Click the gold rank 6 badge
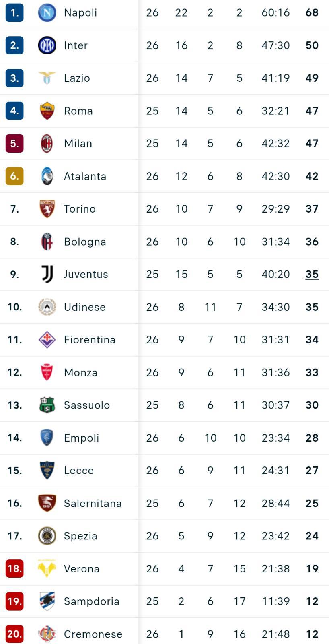Screen dimensions: 329x644 coord(14,176)
